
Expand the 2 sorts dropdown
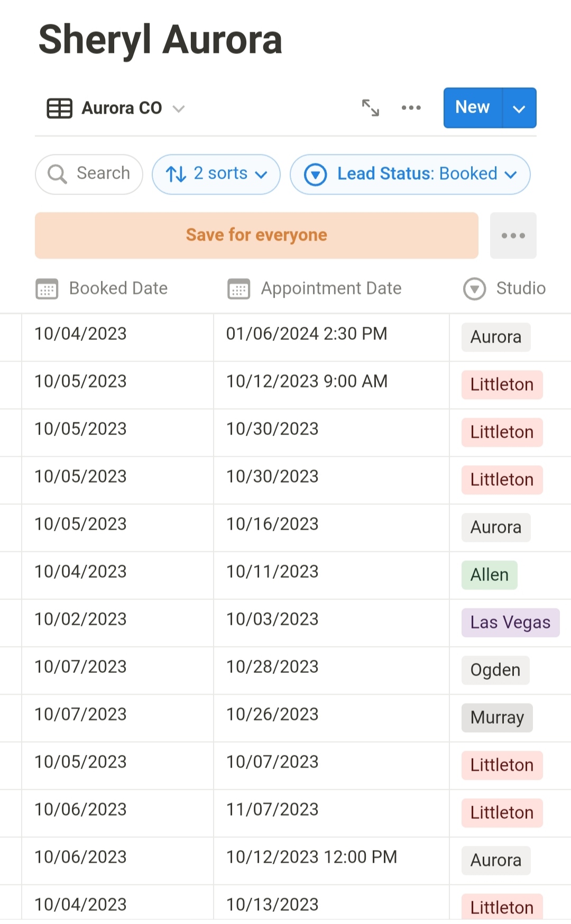261,174
